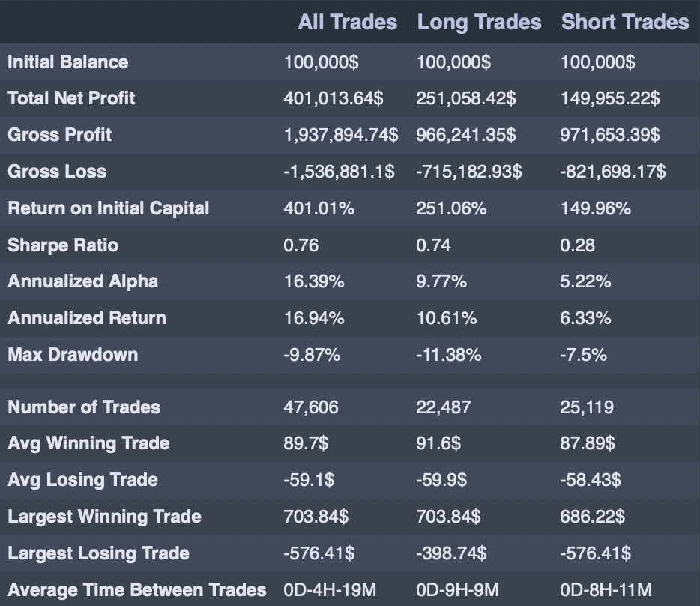Screen dimensions: 700x606
Task: Click the 401,013.64$ total net profit value
Action: 334,98
